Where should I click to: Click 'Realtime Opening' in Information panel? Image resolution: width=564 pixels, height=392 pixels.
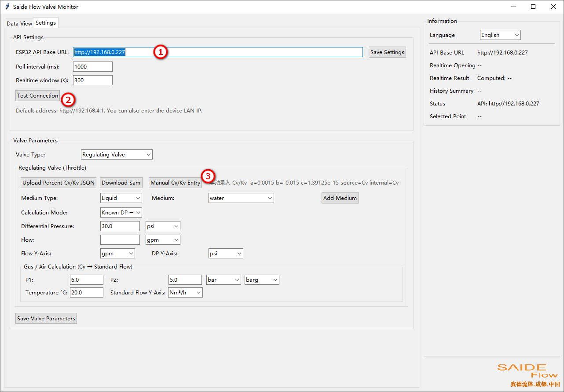(453, 65)
